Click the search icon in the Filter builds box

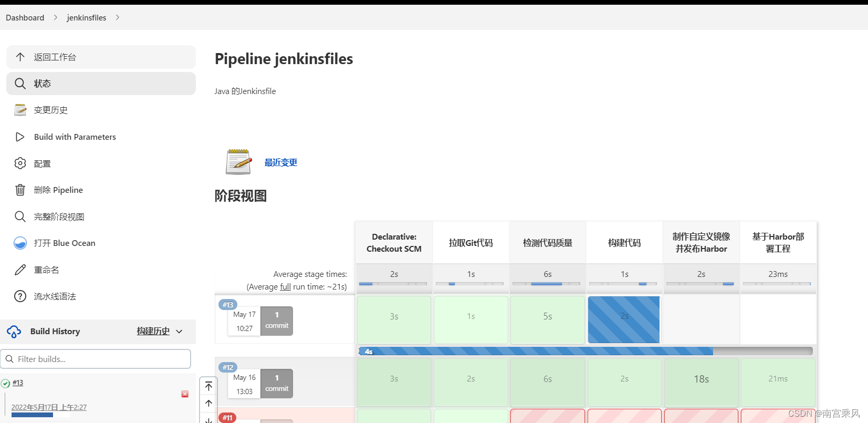[9, 359]
